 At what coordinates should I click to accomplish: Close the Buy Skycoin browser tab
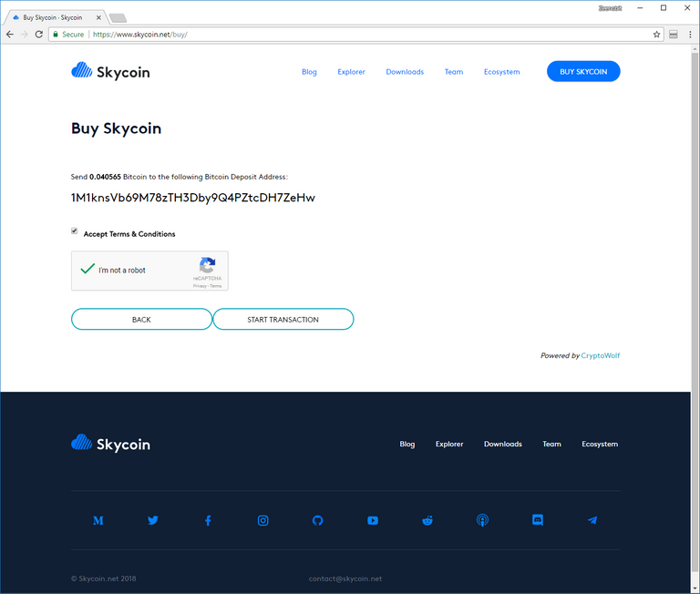[98, 18]
